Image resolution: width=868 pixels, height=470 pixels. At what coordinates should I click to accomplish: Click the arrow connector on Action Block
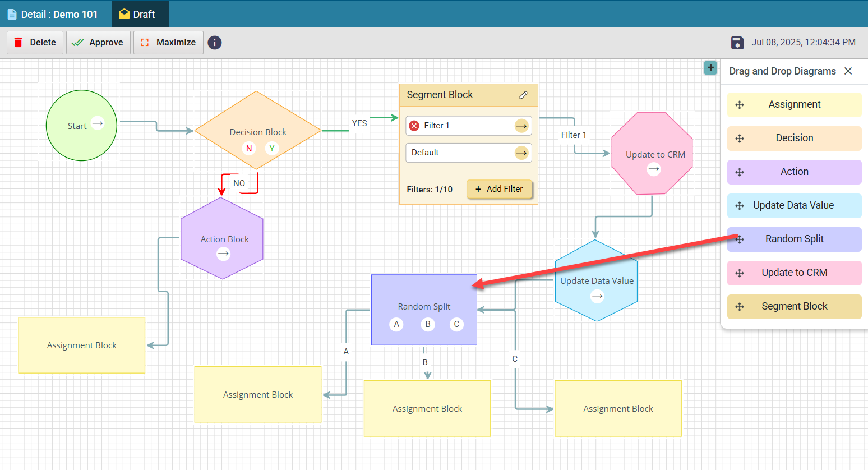click(223, 254)
